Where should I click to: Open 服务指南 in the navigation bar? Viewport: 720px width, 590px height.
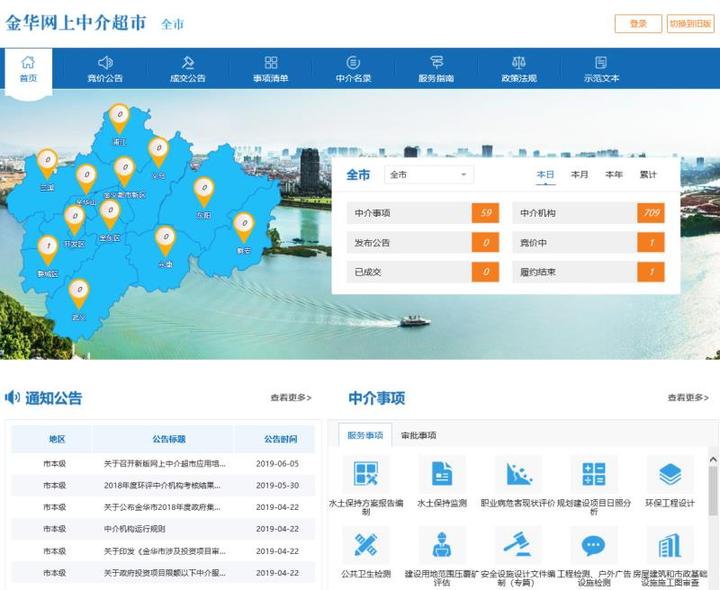coord(436,69)
